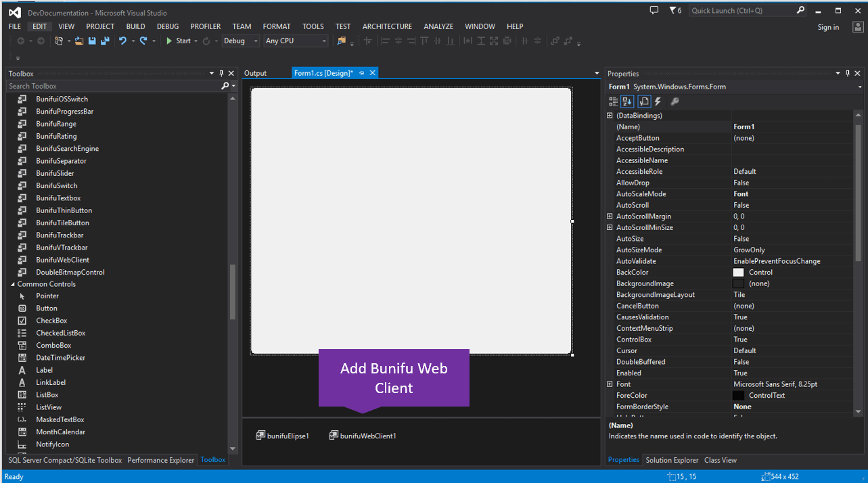Expand the (DataBindings) property node

tap(610, 116)
